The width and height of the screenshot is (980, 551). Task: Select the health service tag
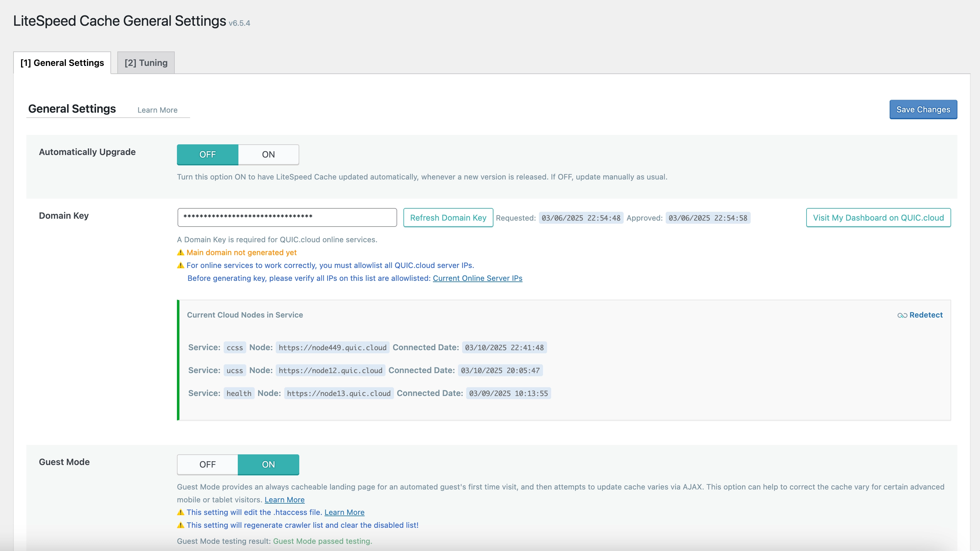239,393
